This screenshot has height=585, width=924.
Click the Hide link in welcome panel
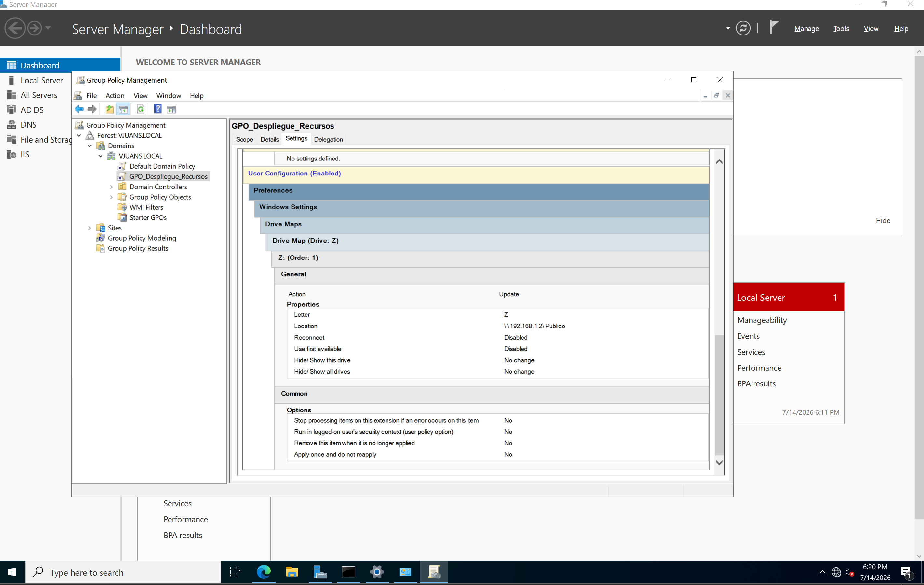[883, 221]
